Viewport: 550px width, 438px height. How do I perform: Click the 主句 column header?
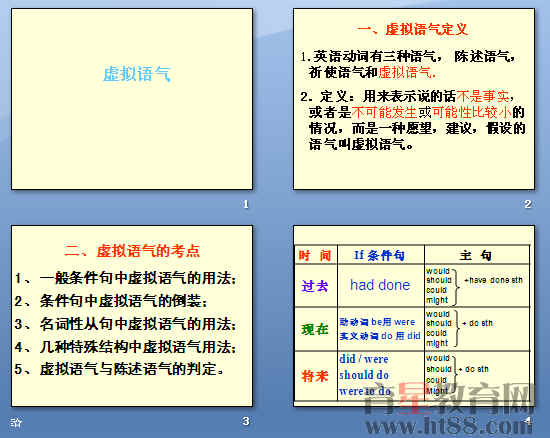coord(476,255)
